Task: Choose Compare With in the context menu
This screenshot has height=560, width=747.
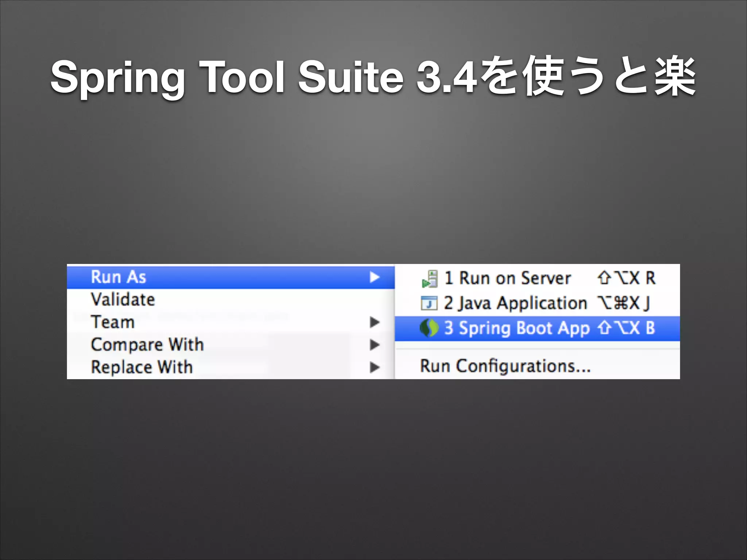Action: click(231, 345)
